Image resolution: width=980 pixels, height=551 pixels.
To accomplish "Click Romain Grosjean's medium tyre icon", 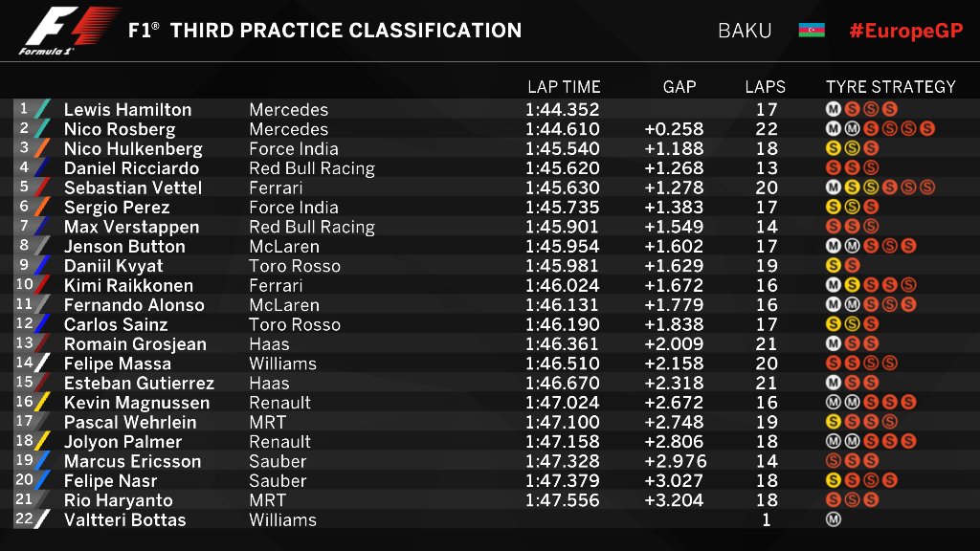I will [834, 343].
